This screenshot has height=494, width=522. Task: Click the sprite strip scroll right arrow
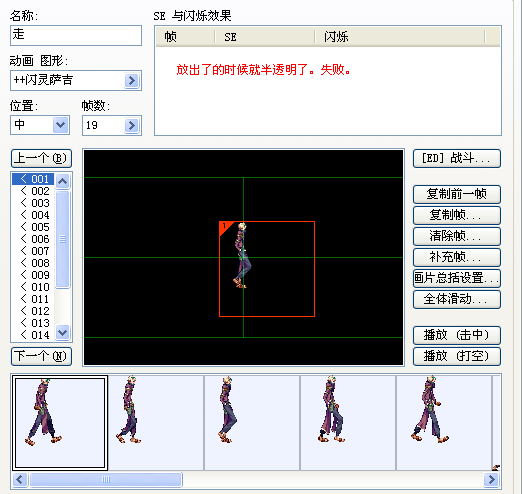492,480
